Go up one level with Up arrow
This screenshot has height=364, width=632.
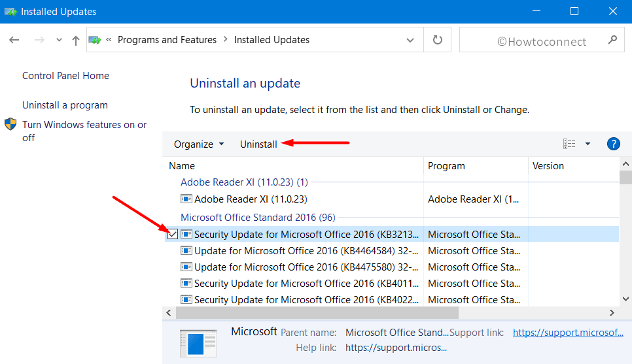(76, 41)
